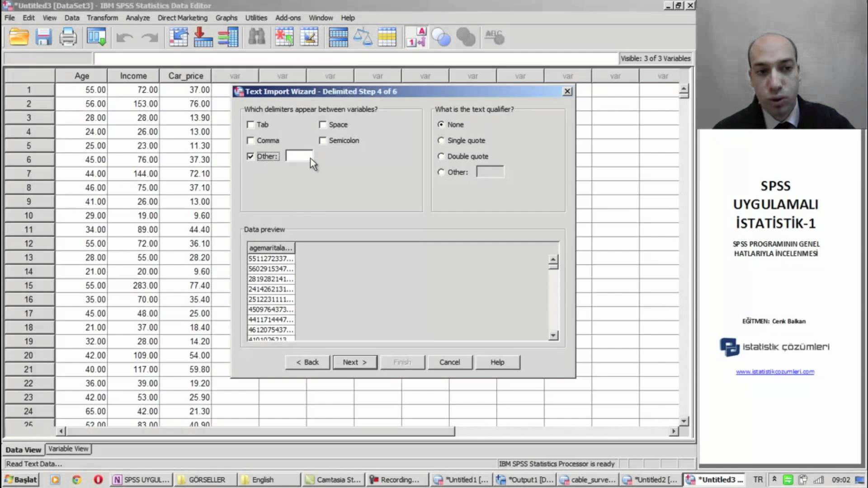Select row 10 header in grid

point(28,216)
